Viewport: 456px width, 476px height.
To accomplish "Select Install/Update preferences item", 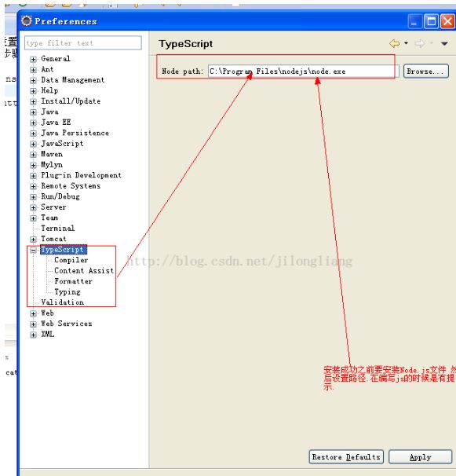I will point(71,101).
